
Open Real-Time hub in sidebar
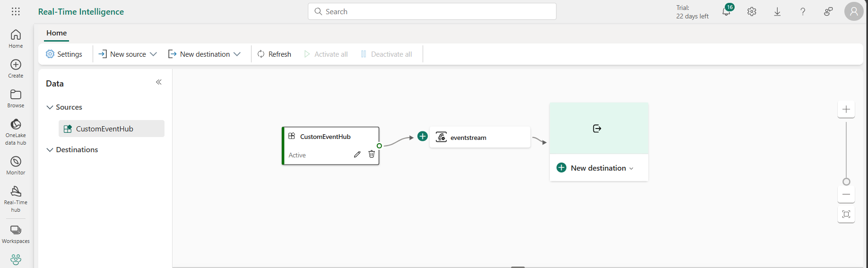(x=16, y=199)
